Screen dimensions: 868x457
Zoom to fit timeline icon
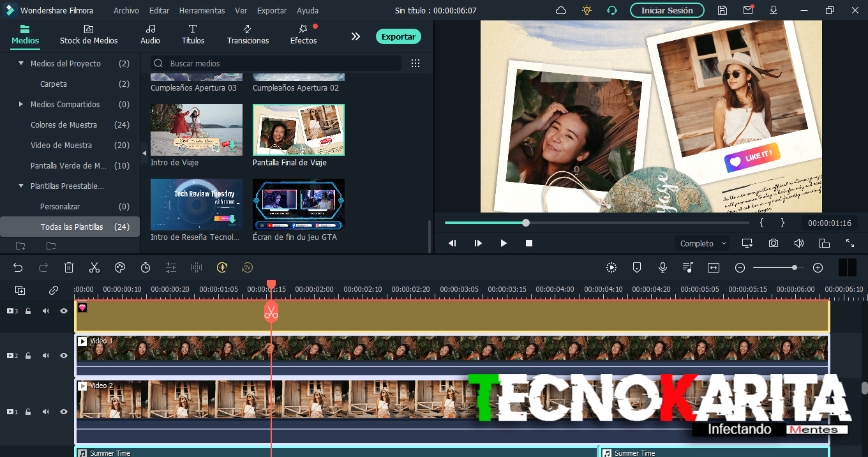coord(714,267)
